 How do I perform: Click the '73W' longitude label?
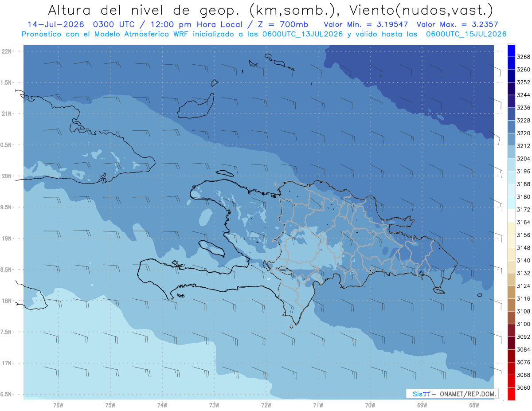[214, 405]
